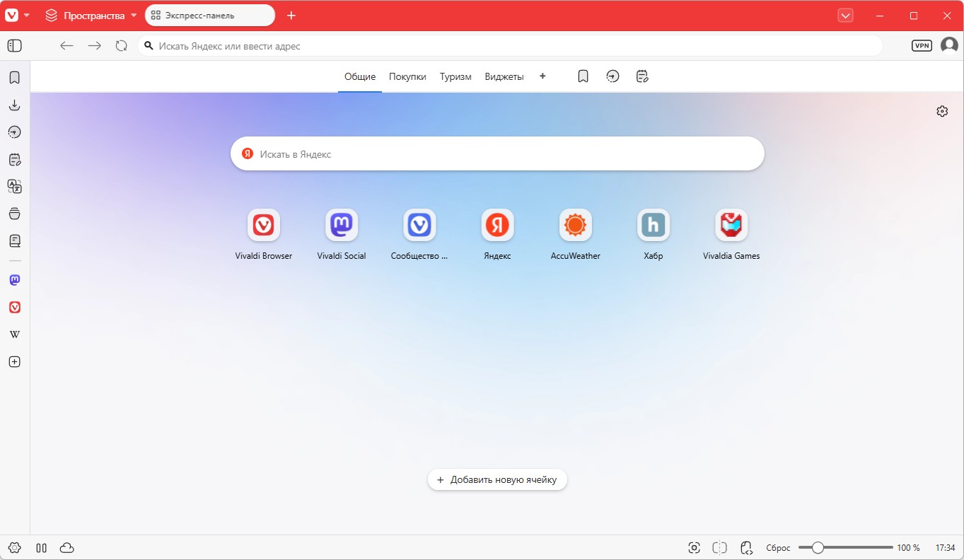Viewport: 964px width, 560px height.
Task: Open the Wikipedia web panel
Action: coord(14,334)
